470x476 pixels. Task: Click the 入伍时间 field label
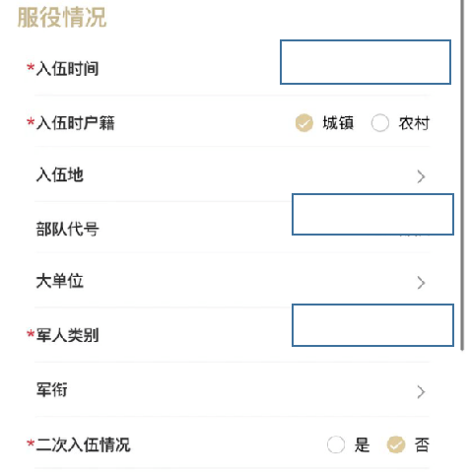click(x=67, y=69)
